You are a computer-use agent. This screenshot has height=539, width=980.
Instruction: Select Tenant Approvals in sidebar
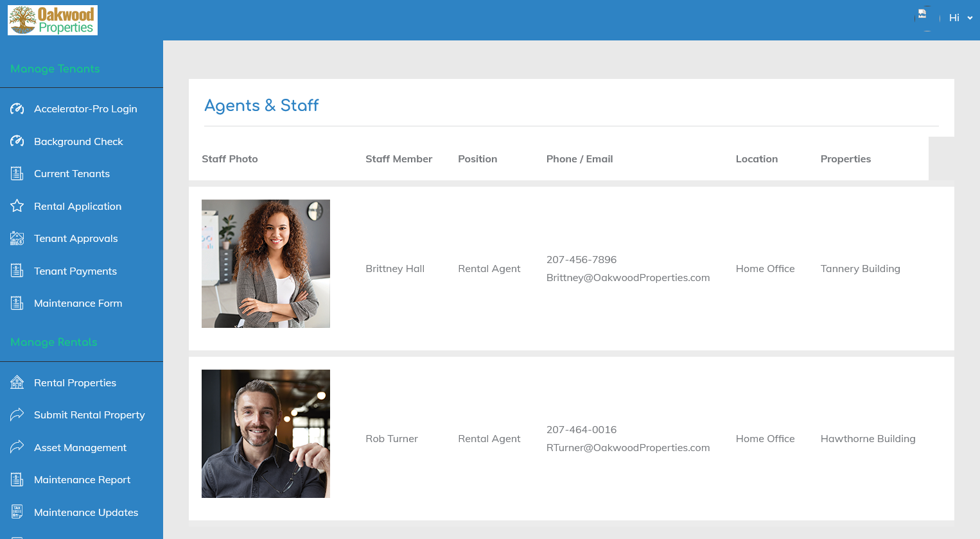click(x=76, y=238)
